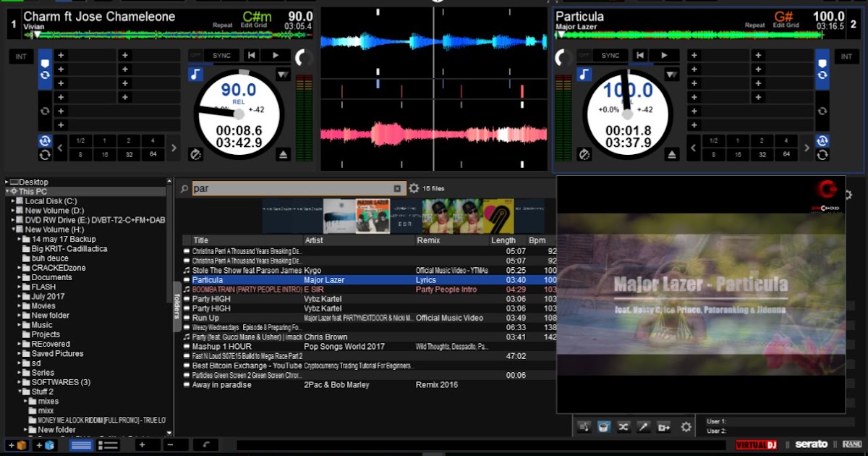868x456 pixels.
Task: Click shuffle icon below video preview
Action: tap(623, 427)
